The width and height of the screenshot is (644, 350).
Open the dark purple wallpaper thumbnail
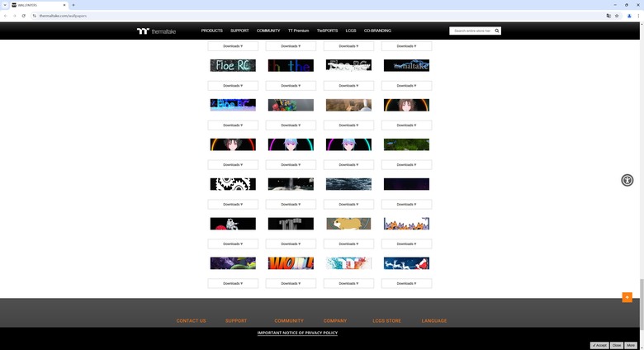[x=406, y=184]
